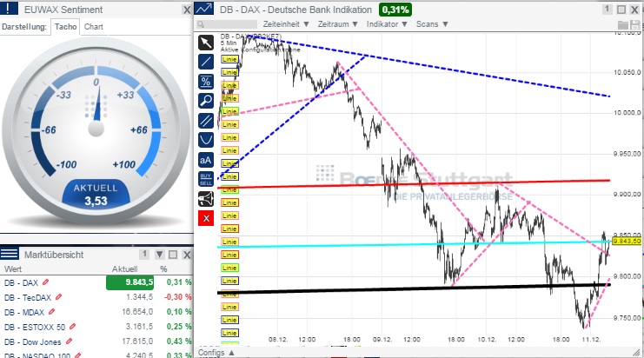Click the 16.654,0 MDAX value
The image size is (644, 358).
coord(137,312)
